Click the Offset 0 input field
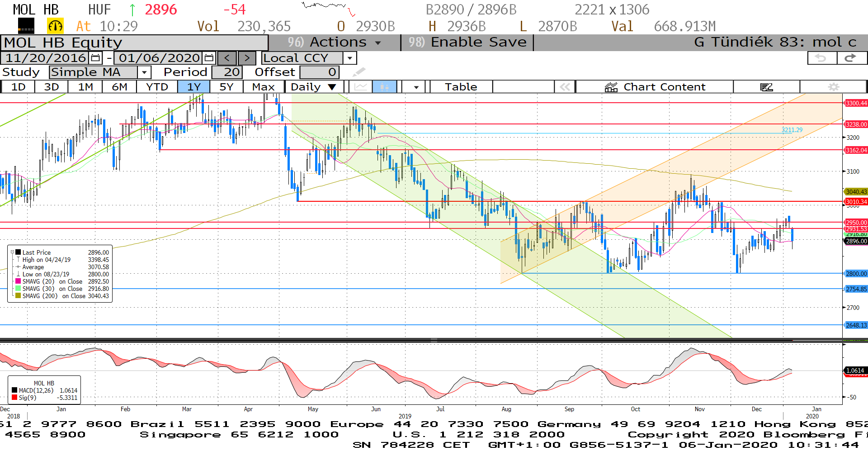Viewport: 868px width, 470px height. (320, 72)
